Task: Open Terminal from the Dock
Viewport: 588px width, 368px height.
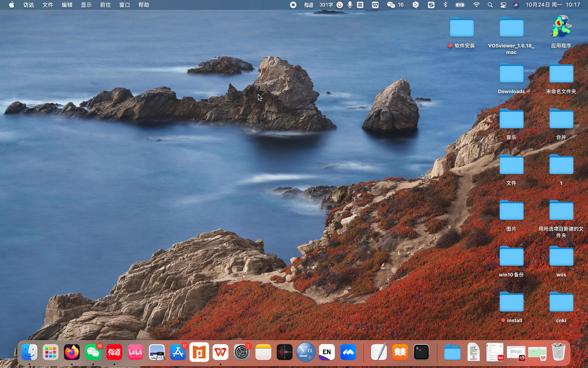Action: click(421, 352)
